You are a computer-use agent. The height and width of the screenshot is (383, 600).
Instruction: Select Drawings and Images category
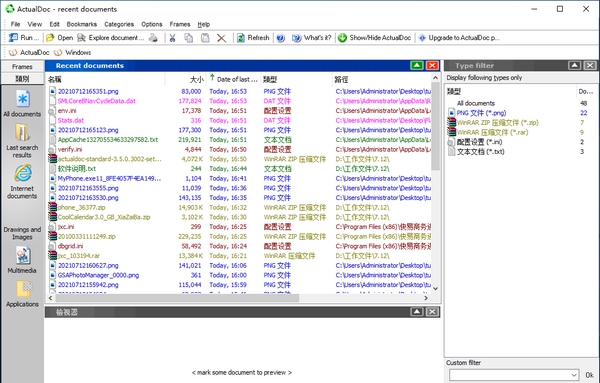(22, 233)
